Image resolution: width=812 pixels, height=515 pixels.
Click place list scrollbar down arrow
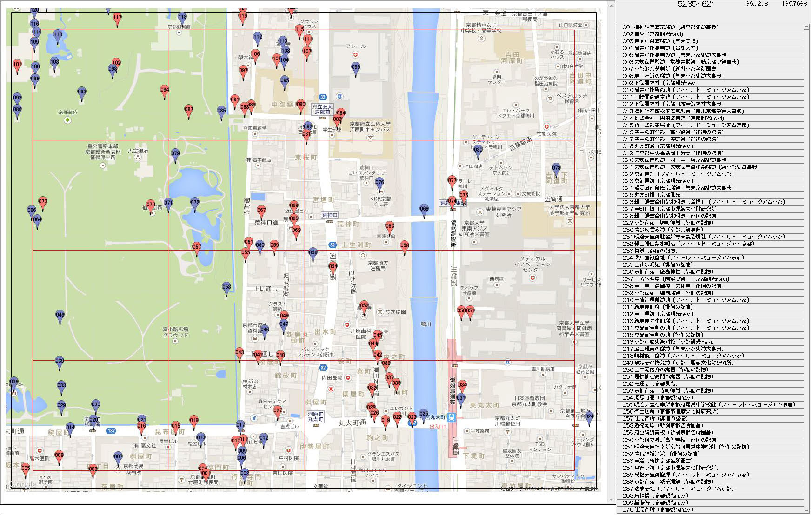click(x=807, y=510)
